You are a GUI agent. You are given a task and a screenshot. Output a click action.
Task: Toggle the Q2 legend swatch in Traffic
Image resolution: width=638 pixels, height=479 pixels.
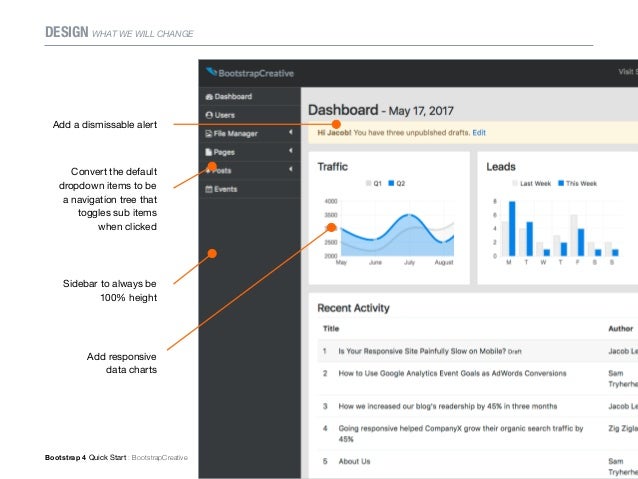(391, 184)
